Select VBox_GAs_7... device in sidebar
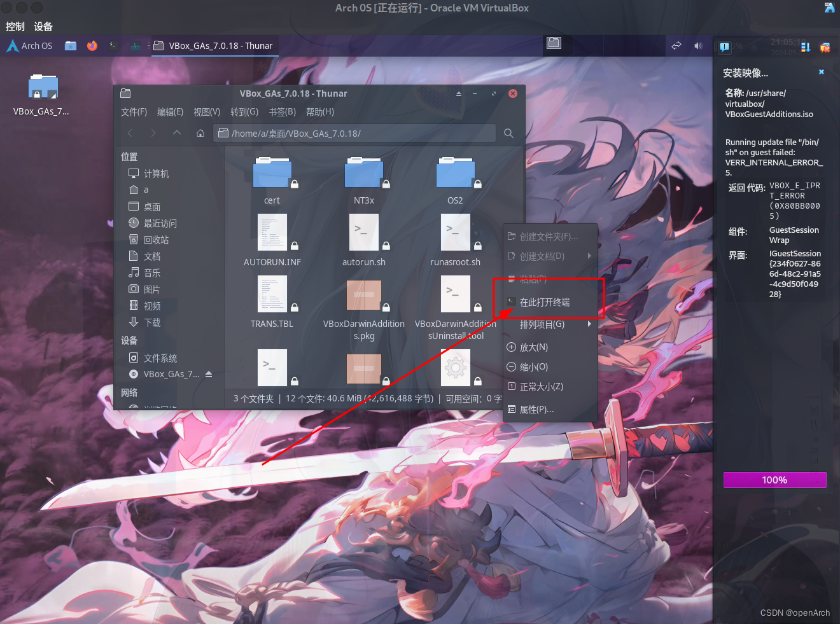This screenshot has width=840, height=624. coord(164,374)
